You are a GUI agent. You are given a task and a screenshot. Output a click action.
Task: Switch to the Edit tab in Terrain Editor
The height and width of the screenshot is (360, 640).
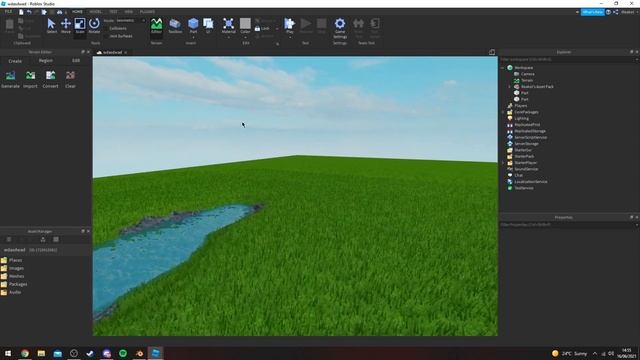[76, 60]
